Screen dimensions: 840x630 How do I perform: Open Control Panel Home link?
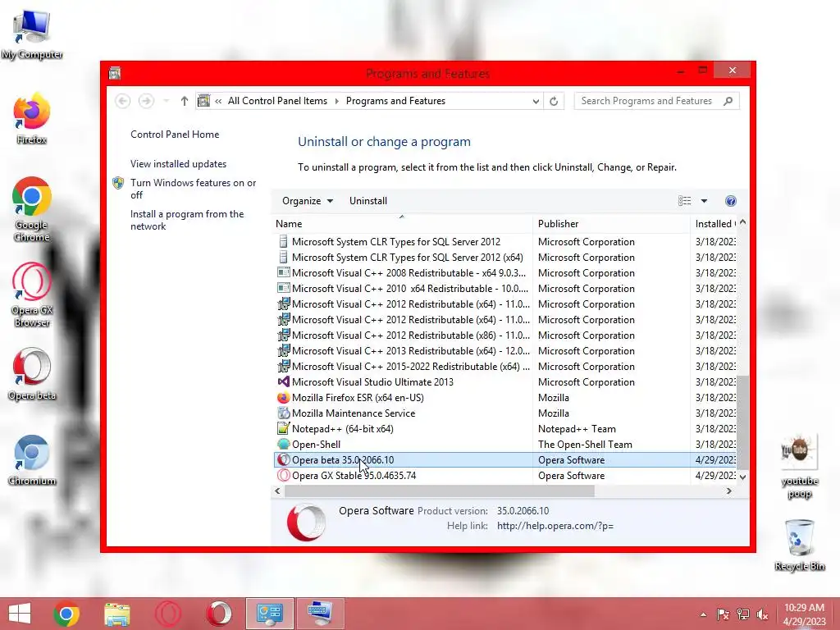175,135
